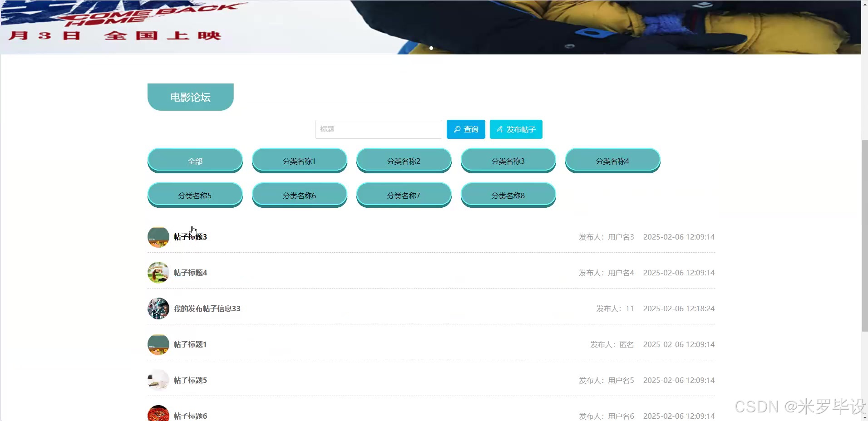Click publisher text 发布人：用户名5
This screenshot has height=421, width=868.
pyautogui.click(x=607, y=380)
